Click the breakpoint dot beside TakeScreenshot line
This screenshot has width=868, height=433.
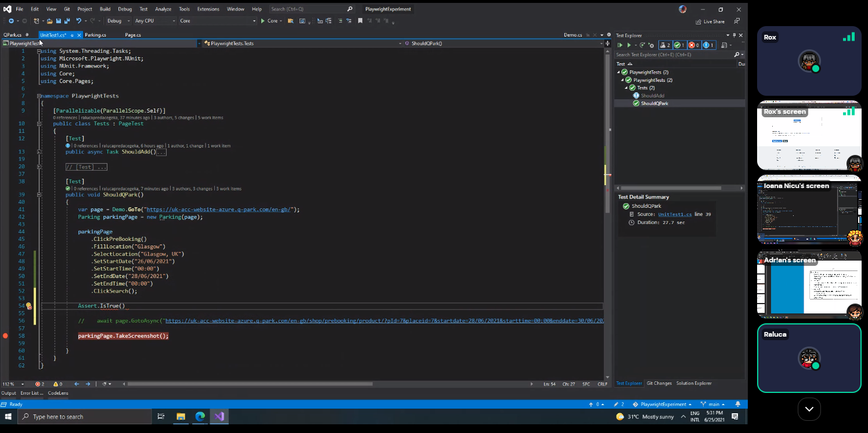(x=5, y=336)
